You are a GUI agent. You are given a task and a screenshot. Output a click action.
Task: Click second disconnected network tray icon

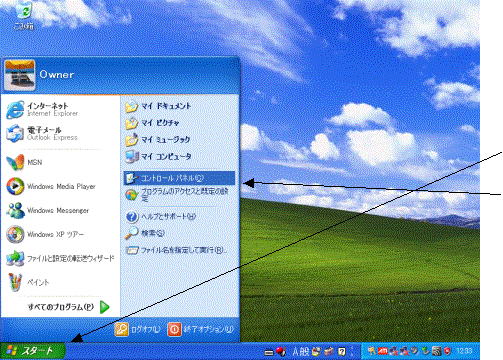click(x=404, y=351)
